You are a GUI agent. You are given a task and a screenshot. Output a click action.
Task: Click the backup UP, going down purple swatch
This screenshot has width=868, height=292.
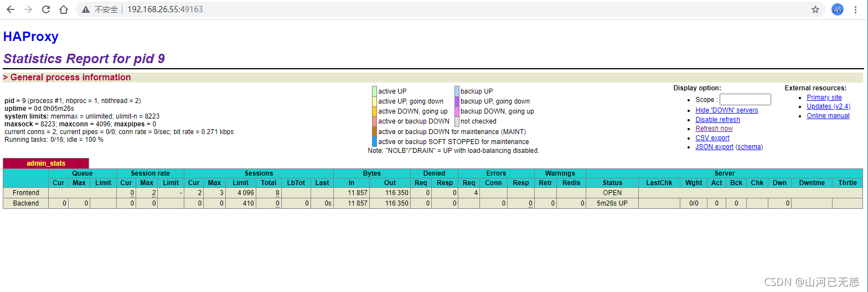point(457,101)
